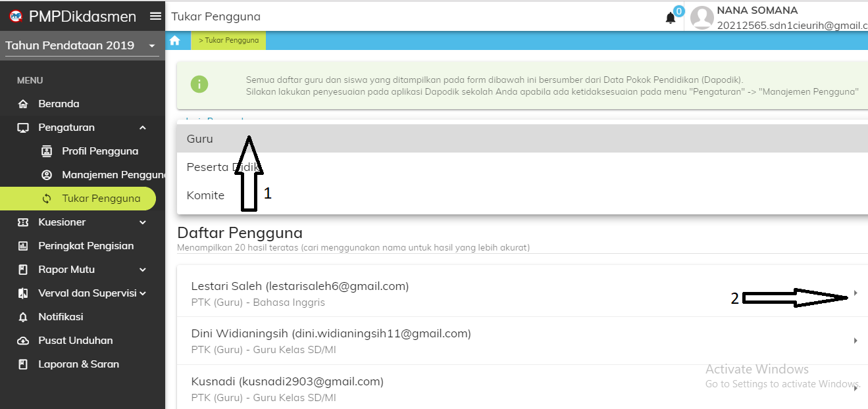Viewport: 868px width, 409px height.
Task: Open Profil Pengguna menu item
Action: click(82, 151)
